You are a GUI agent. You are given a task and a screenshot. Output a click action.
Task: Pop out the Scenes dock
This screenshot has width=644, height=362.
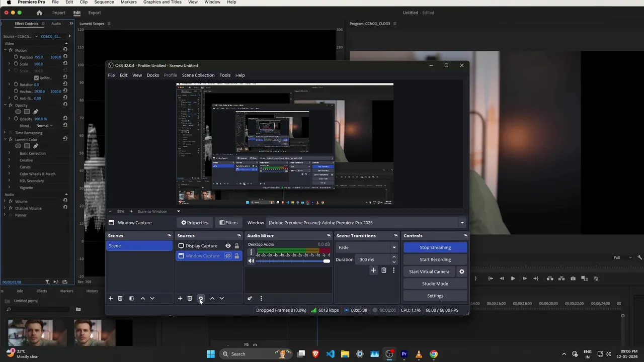pos(169,235)
